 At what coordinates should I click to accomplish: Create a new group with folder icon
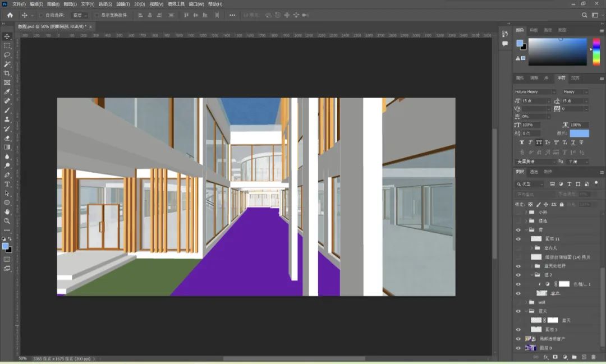coord(575,357)
